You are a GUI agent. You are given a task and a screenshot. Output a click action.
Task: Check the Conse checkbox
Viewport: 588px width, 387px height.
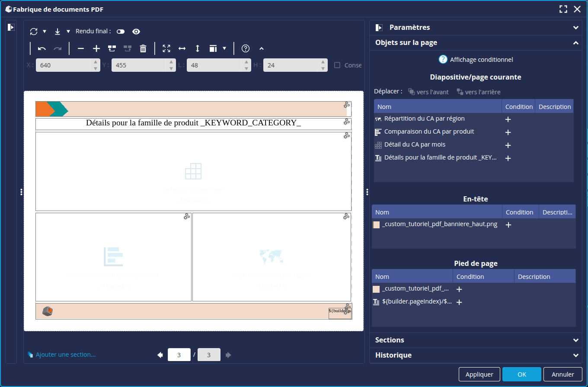pos(337,65)
